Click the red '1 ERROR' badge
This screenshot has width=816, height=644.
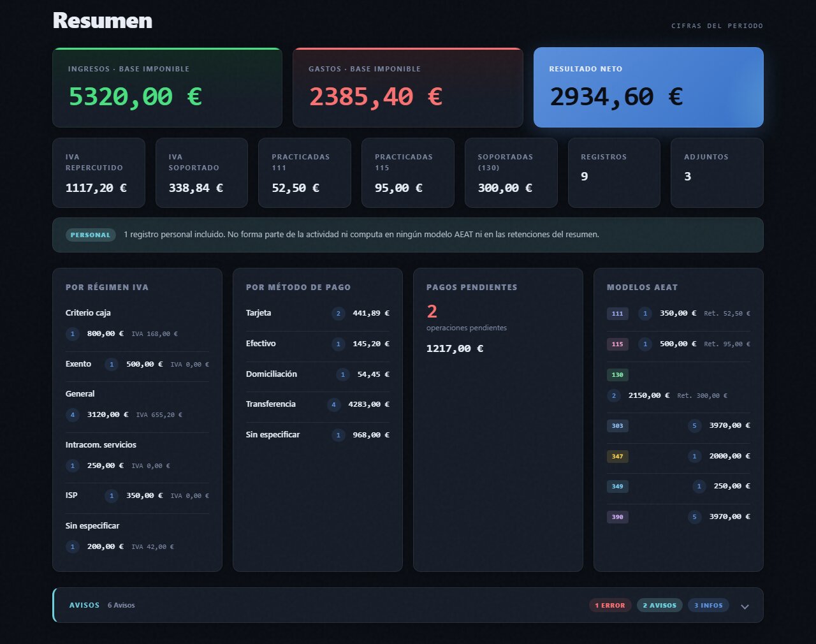click(x=610, y=605)
